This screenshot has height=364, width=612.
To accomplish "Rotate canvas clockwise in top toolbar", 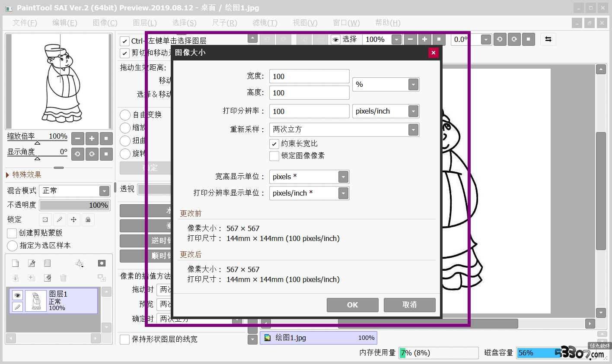I will point(514,39).
